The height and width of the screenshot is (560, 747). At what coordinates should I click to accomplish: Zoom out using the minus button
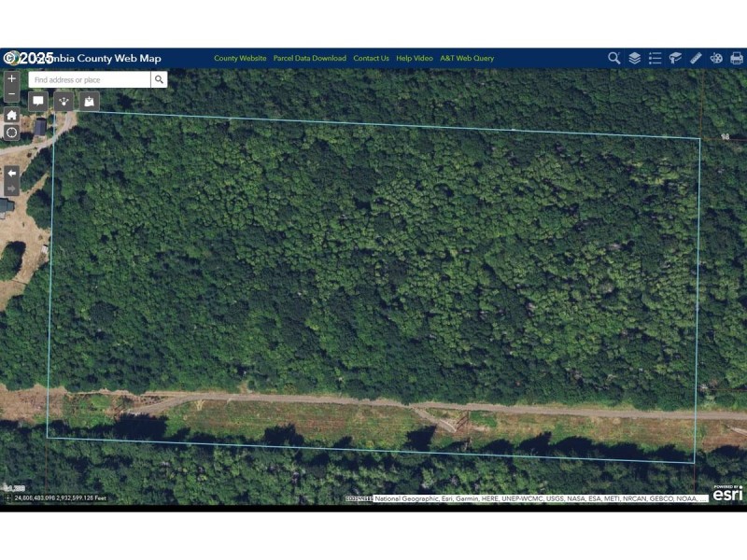tap(11, 93)
